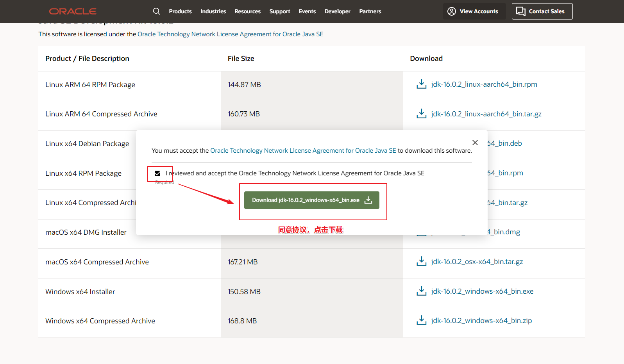The height and width of the screenshot is (364, 624).
Task: Download jdk-16.0.2_linux-aarch64_bin.rpm link
Action: click(x=484, y=84)
